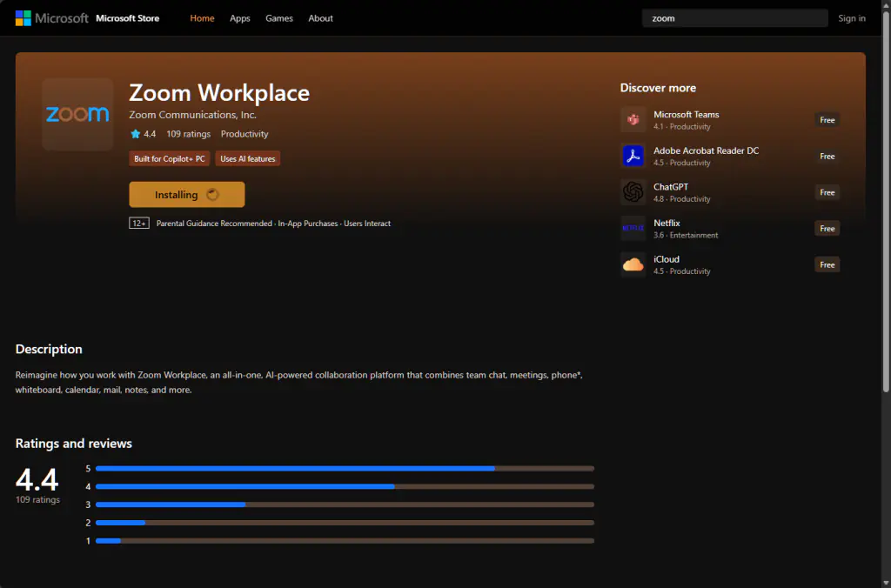Click the Microsoft logo icon
The image size is (891, 588).
click(23, 18)
